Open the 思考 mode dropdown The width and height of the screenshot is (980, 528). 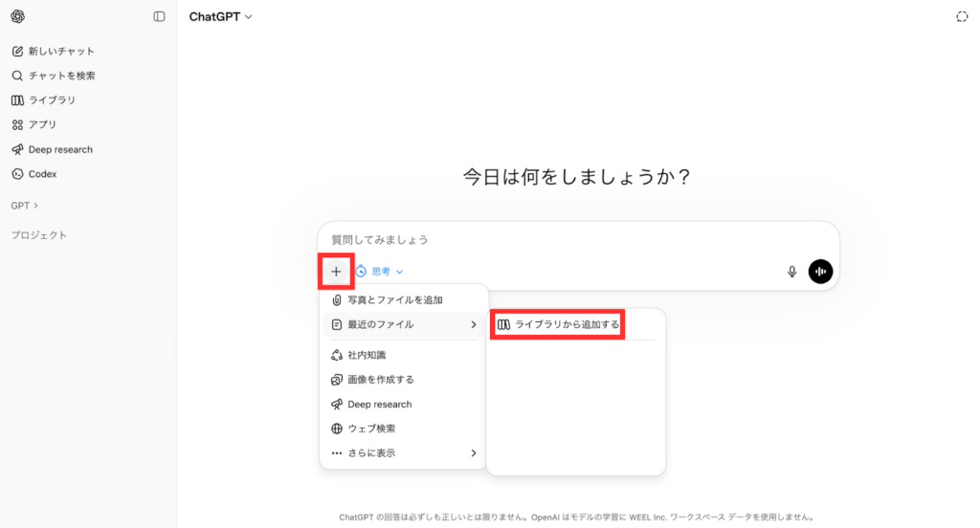tap(379, 272)
